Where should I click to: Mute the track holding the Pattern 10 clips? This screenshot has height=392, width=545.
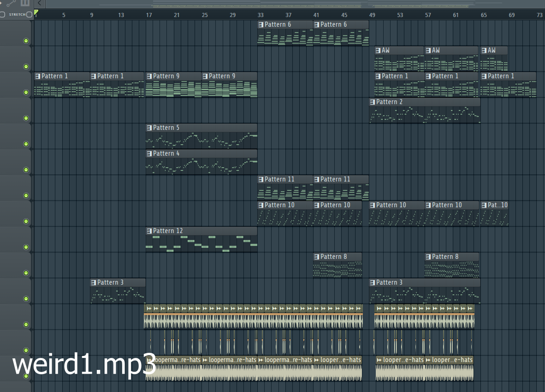click(x=26, y=221)
